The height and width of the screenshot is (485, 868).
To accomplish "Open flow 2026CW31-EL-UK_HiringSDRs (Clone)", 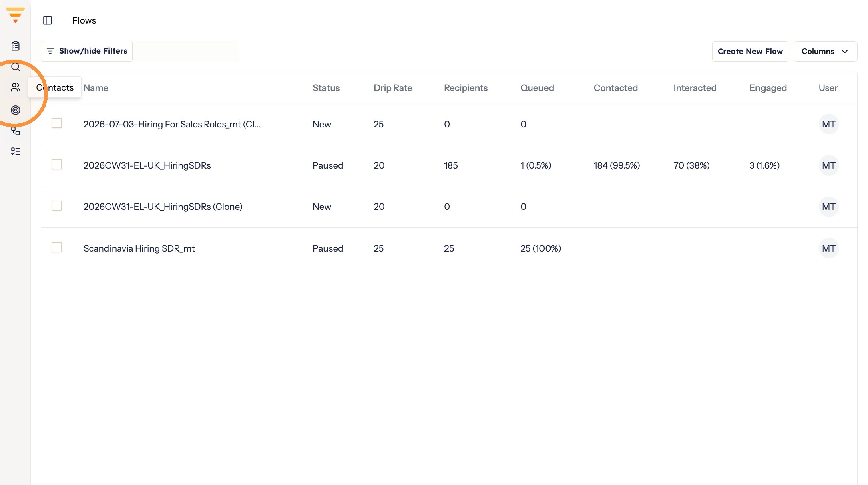I will coord(163,207).
